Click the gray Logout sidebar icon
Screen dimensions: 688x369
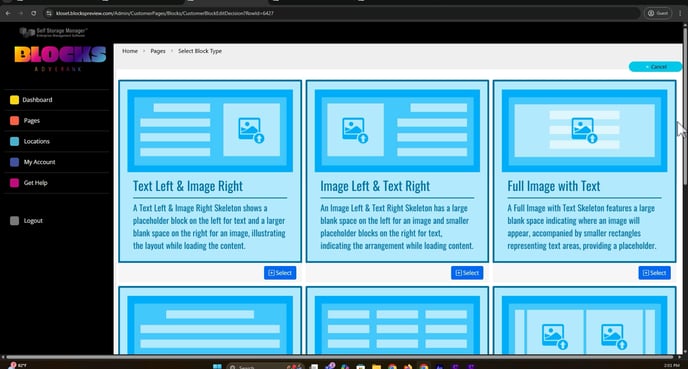[14, 221]
